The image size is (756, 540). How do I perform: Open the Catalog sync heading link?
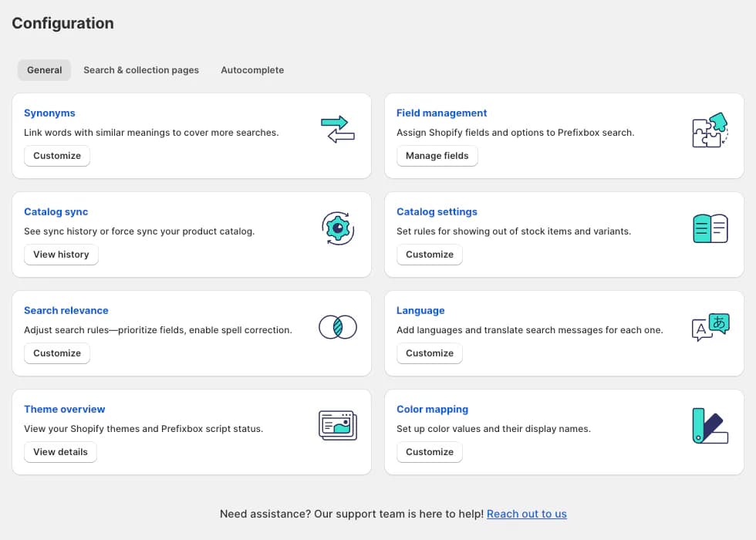click(x=56, y=211)
